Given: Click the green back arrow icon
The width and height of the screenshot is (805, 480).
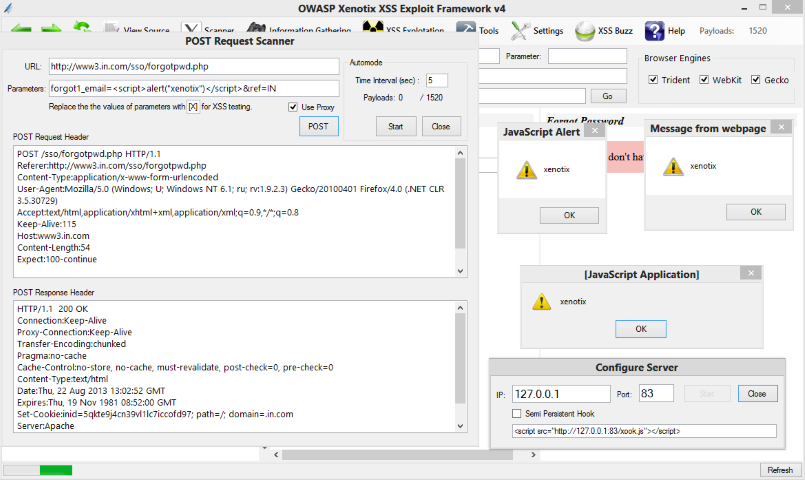Looking at the screenshot, I should coord(20,29).
